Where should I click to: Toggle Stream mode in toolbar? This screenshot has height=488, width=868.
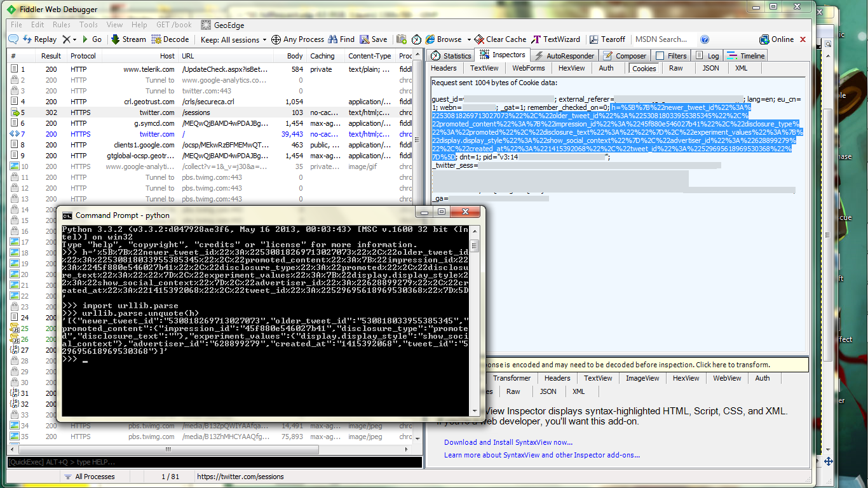(x=128, y=39)
